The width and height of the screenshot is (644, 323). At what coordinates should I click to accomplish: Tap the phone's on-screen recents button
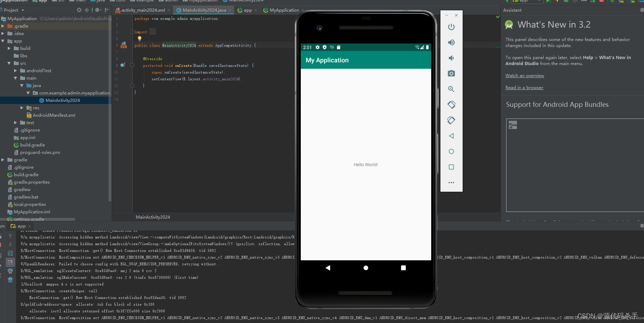(x=403, y=268)
